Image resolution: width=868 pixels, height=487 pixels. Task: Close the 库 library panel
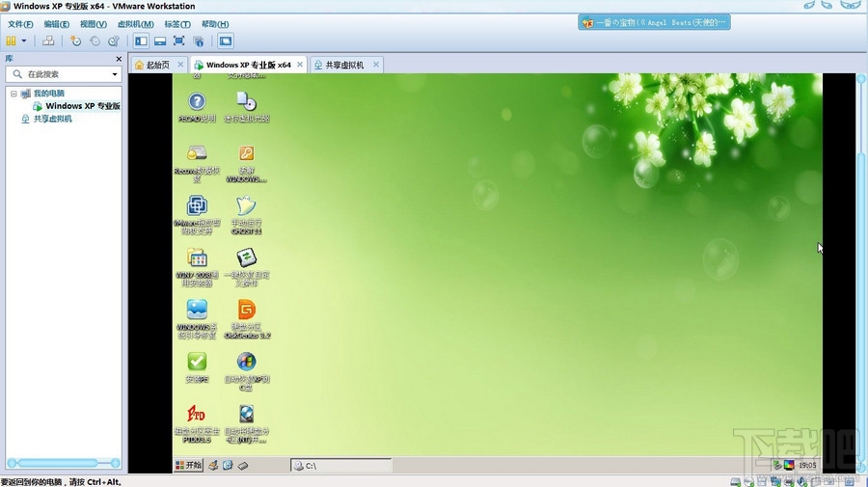pyautogui.click(x=119, y=59)
